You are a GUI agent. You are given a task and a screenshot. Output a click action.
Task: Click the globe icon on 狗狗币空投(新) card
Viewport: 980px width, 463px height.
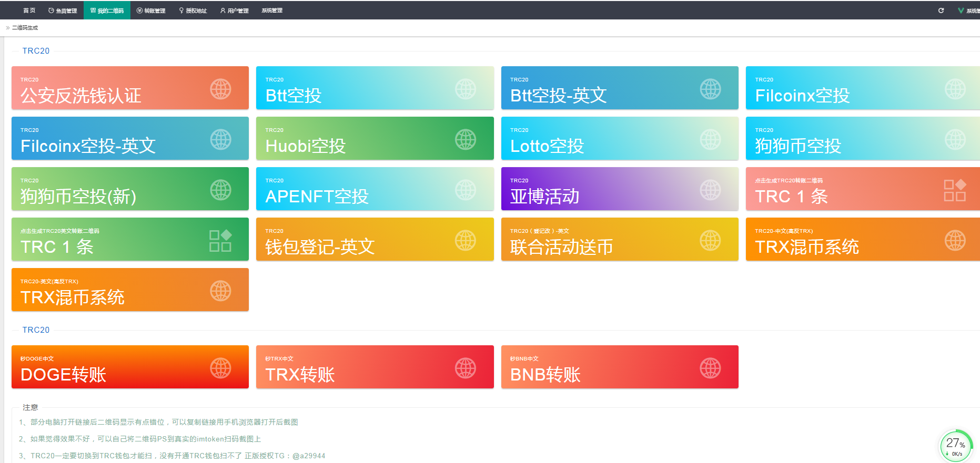click(220, 190)
